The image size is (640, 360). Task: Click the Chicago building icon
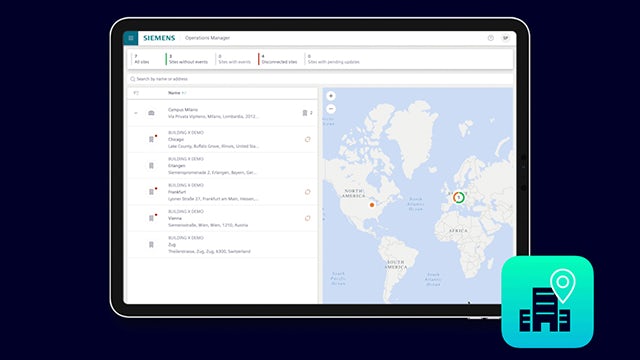tap(151, 140)
